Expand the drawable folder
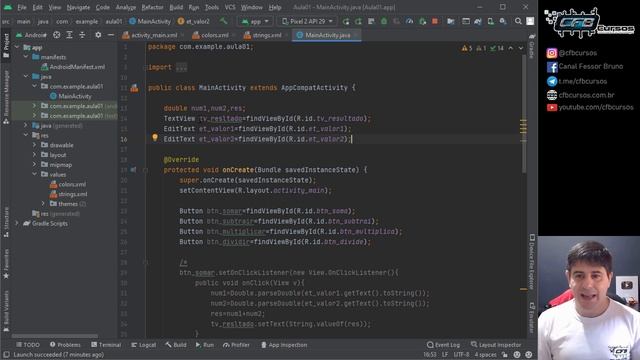 pos(34,145)
